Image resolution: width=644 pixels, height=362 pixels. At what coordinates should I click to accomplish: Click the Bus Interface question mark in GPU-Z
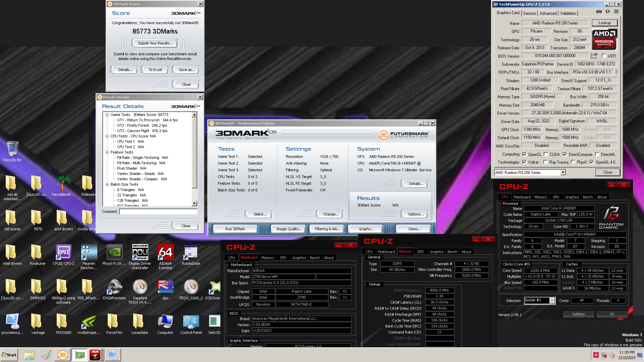pyautogui.click(x=616, y=72)
